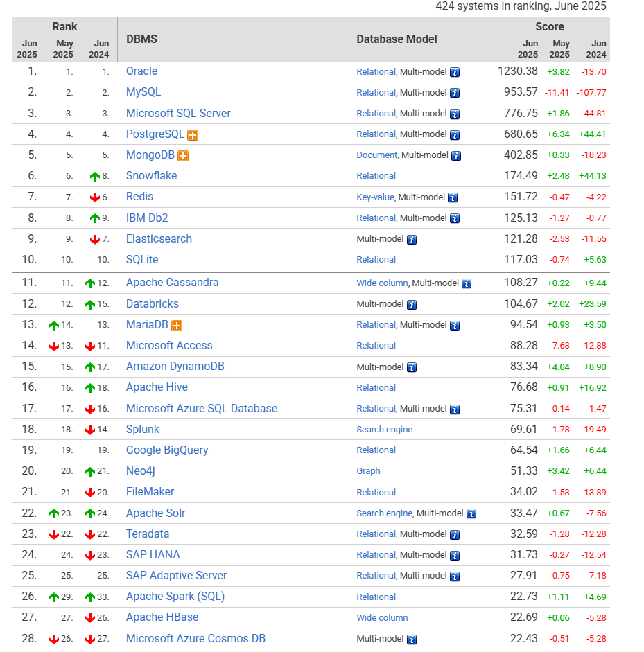
Task: Open the MongoDB link
Action: (150, 155)
